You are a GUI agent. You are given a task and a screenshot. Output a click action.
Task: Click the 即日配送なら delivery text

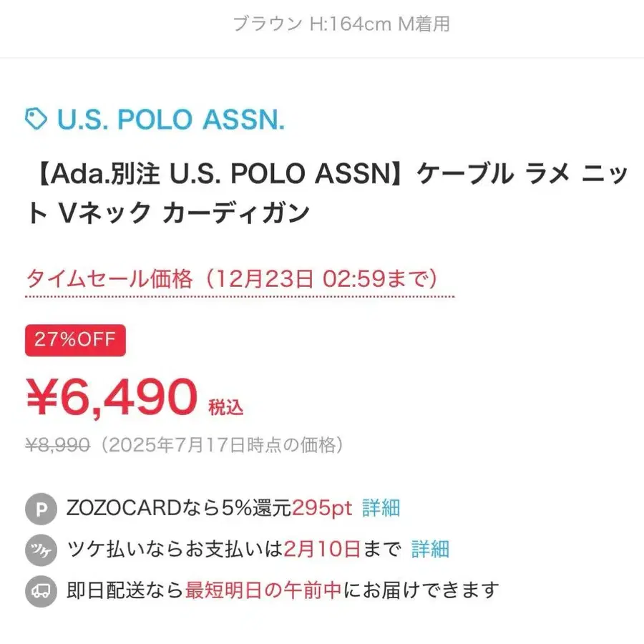click(125, 590)
